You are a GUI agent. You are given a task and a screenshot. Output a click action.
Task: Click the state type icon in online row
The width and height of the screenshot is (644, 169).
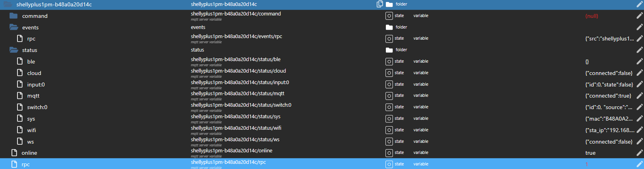(x=389, y=153)
